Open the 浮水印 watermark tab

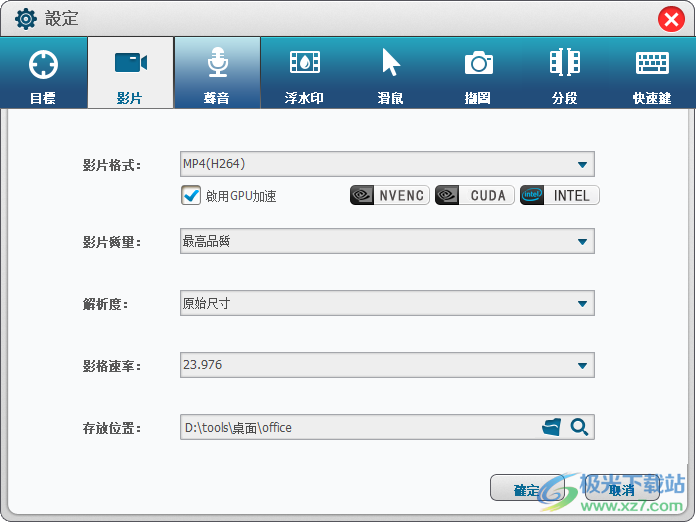[304, 73]
